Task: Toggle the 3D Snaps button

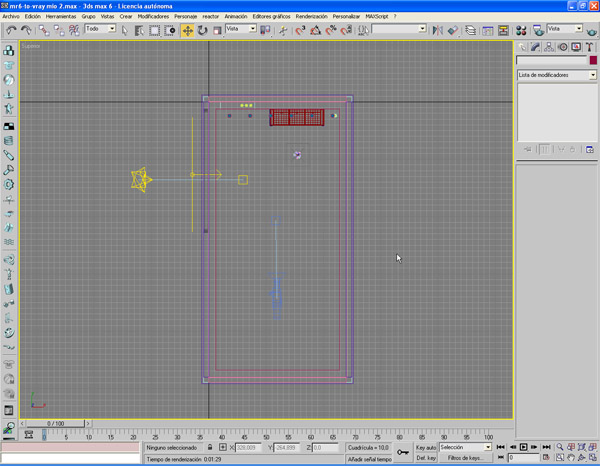Action: 300,30
